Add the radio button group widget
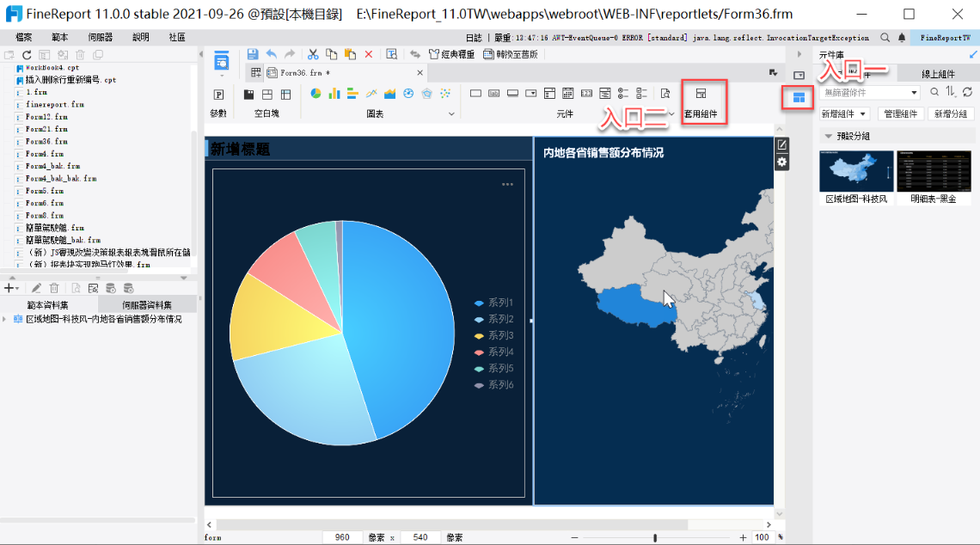 tap(623, 94)
